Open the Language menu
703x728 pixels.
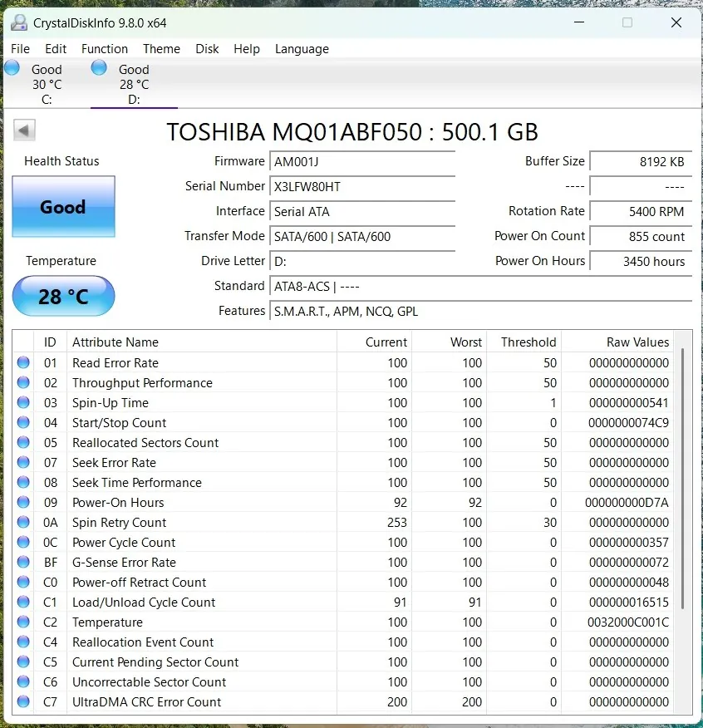302,49
